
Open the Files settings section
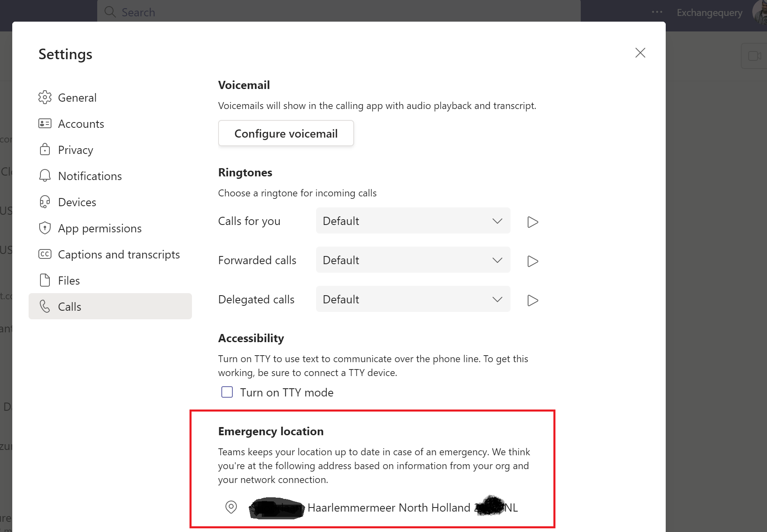(69, 280)
